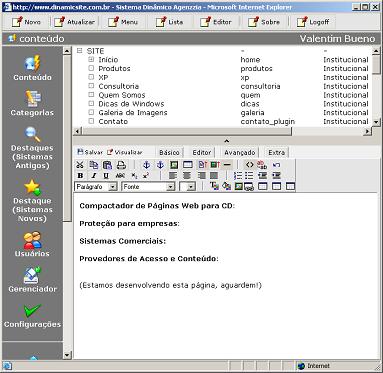Choose background fill color icon
Image resolution: width=383 pixels, height=373 pixels.
226,186
